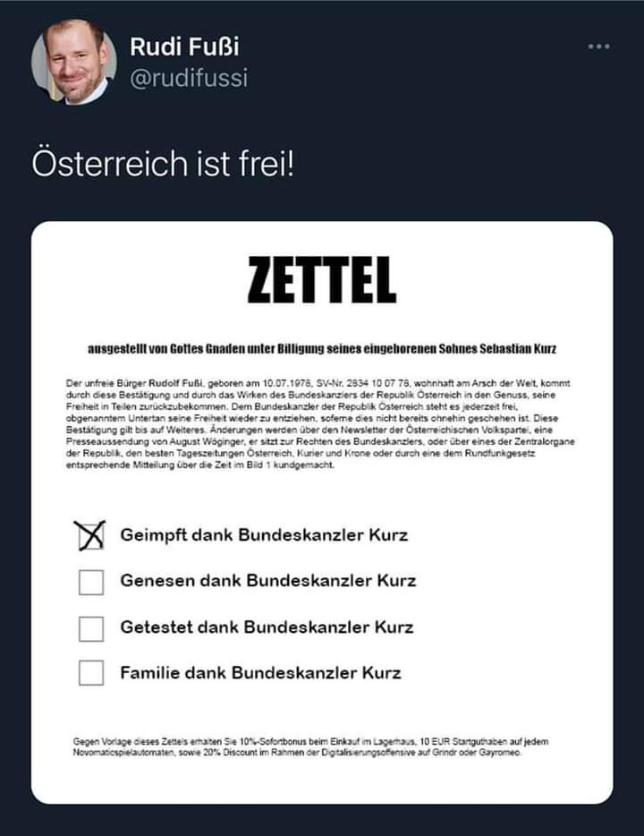Click the ZETTEL heading in the image

[322, 280]
